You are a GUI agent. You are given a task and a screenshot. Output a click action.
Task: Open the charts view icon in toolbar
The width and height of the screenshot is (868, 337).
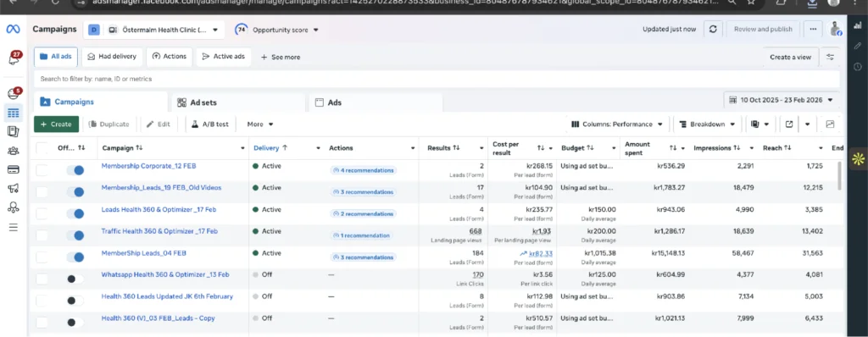pos(830,124)
